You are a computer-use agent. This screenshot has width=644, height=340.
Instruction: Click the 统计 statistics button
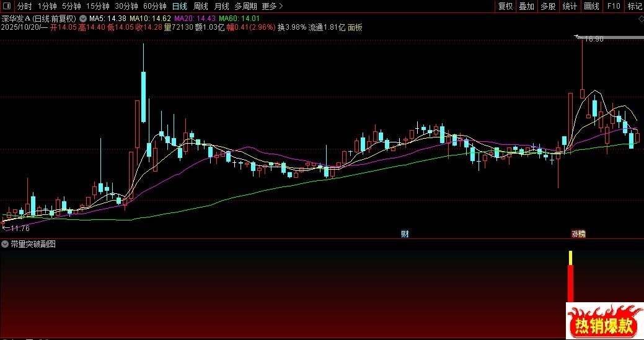pos(570,6)
